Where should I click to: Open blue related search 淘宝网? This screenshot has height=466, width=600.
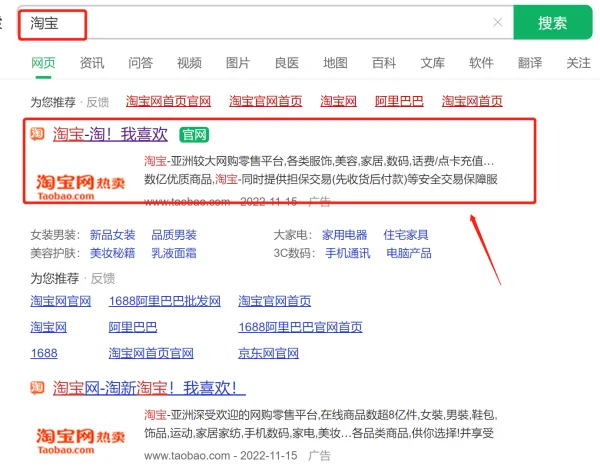(49, 327)
